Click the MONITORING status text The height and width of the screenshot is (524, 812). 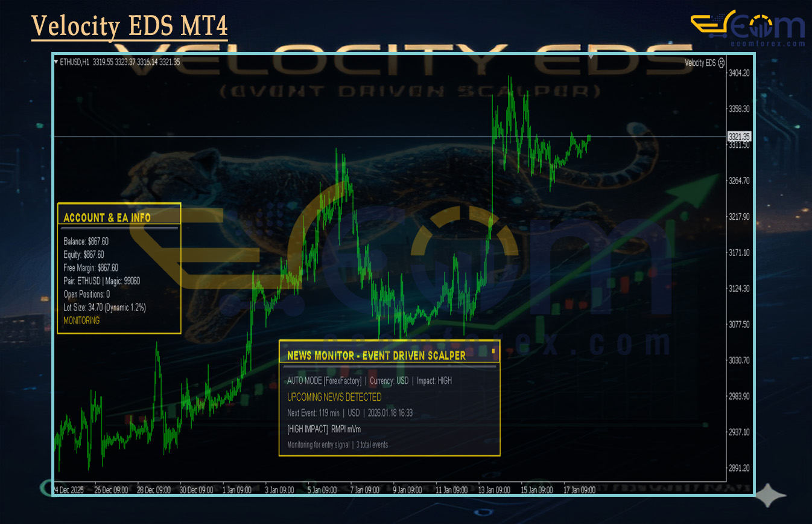point(81,321)
